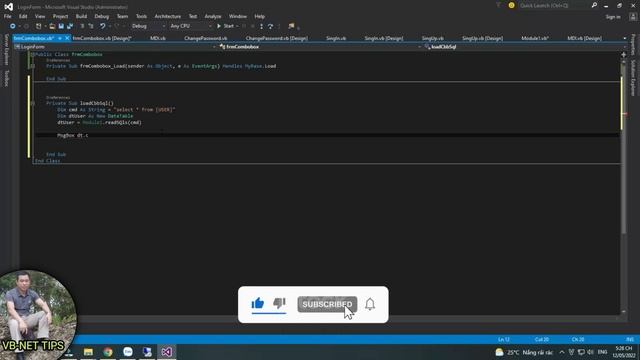640x360 pixels.
Task: Switch to ChangePassword.vb [Design] tab
Action: click(x=277, y=38)
